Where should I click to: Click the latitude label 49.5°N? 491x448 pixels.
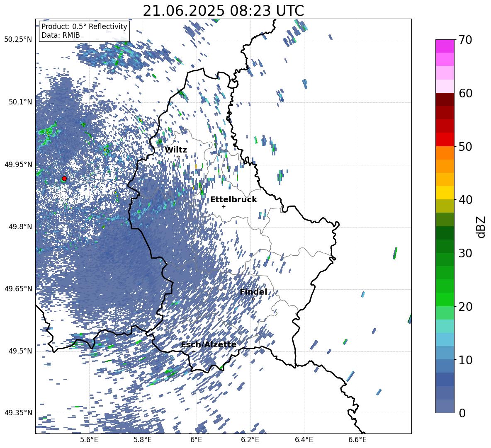pyautogui.click(x=20, y=351)
